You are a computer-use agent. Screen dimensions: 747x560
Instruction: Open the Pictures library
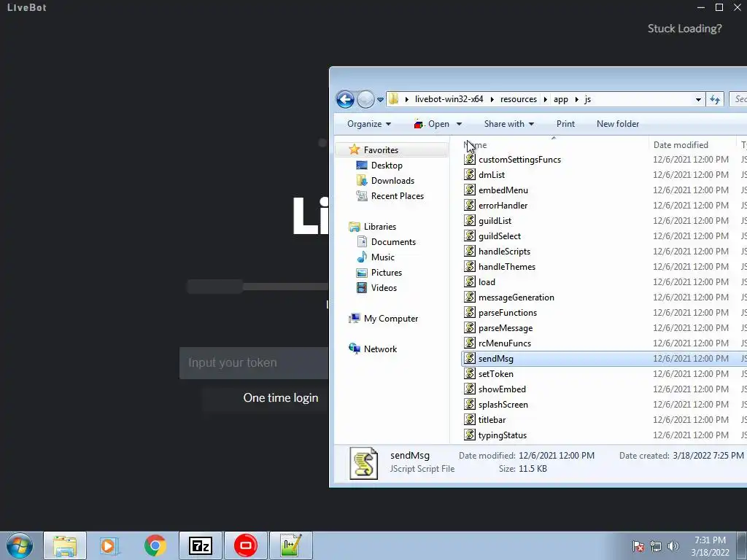[387, 273]
